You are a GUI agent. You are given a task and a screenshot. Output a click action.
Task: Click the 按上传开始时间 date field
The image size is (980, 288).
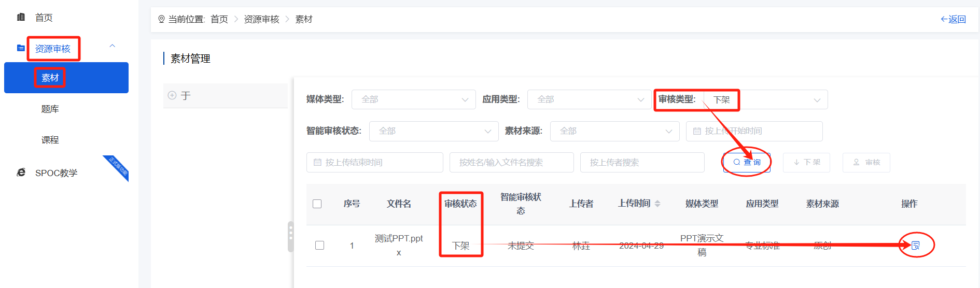coord(754,131)
